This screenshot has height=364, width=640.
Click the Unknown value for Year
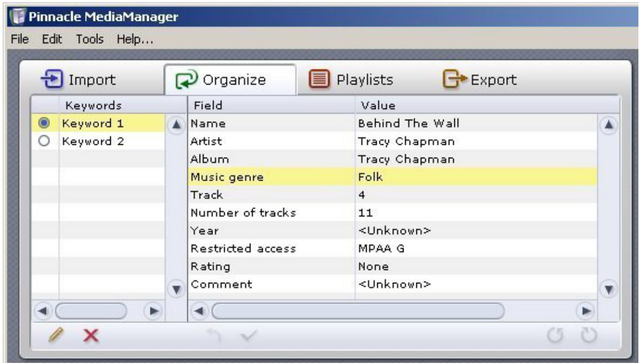[394, 231]
